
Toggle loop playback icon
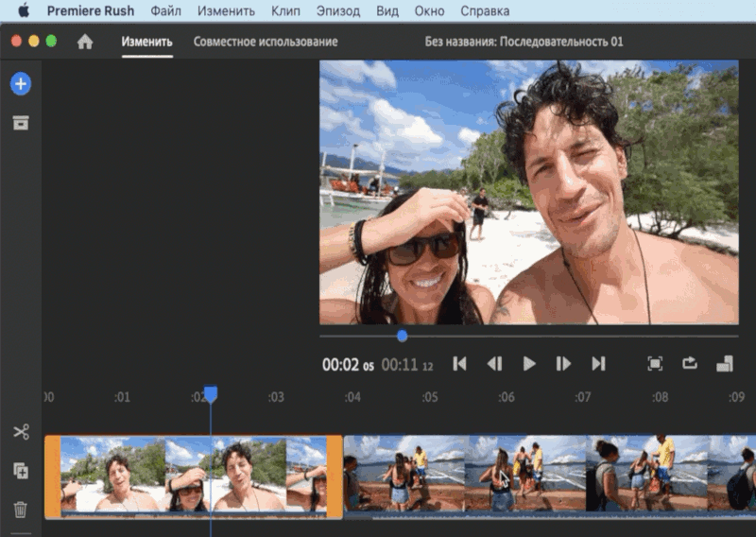(690, 364)
